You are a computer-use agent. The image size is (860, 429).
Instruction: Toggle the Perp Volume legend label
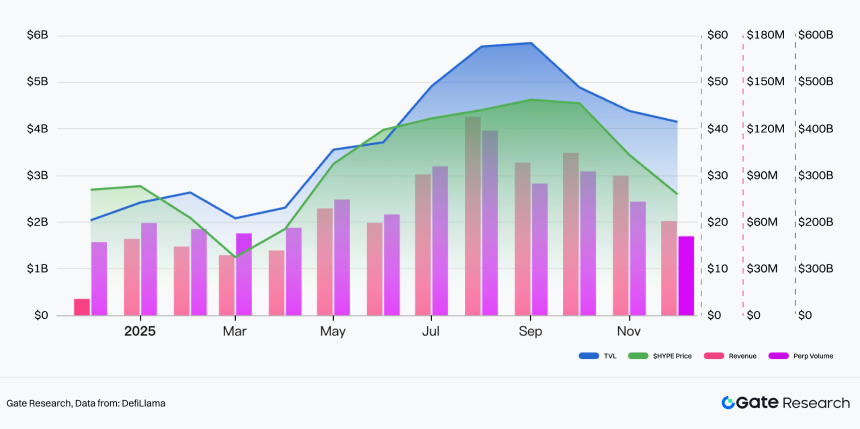[813, 356]
